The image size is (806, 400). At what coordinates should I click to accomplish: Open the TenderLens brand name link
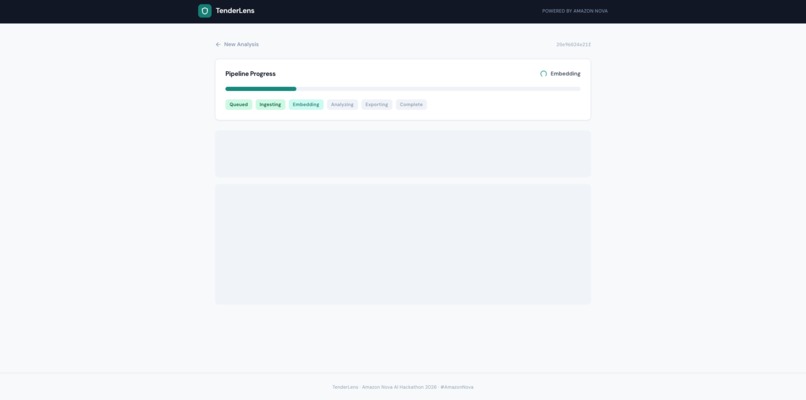(x=235, y=11)
